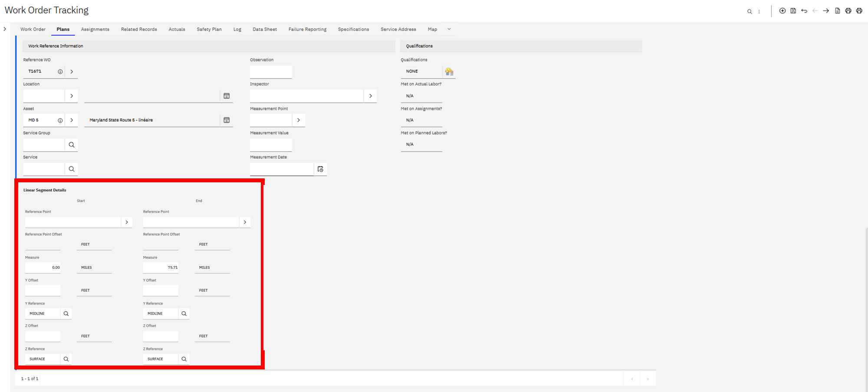868x392 pixels.
Task: Open the vertical three-dot options menu
Action: (759, 12)
